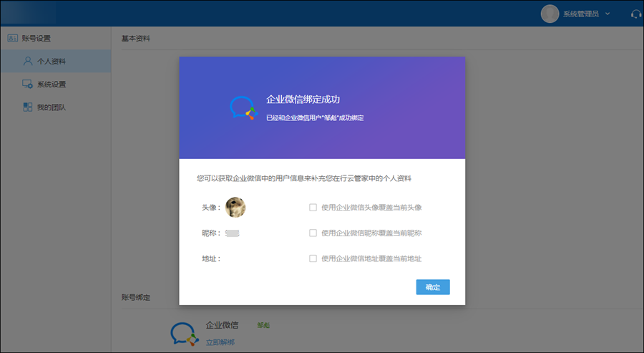
Task: Enable 使用企业微信昵称覆盖当前昵称 checkbox
Action: point(313,233)
